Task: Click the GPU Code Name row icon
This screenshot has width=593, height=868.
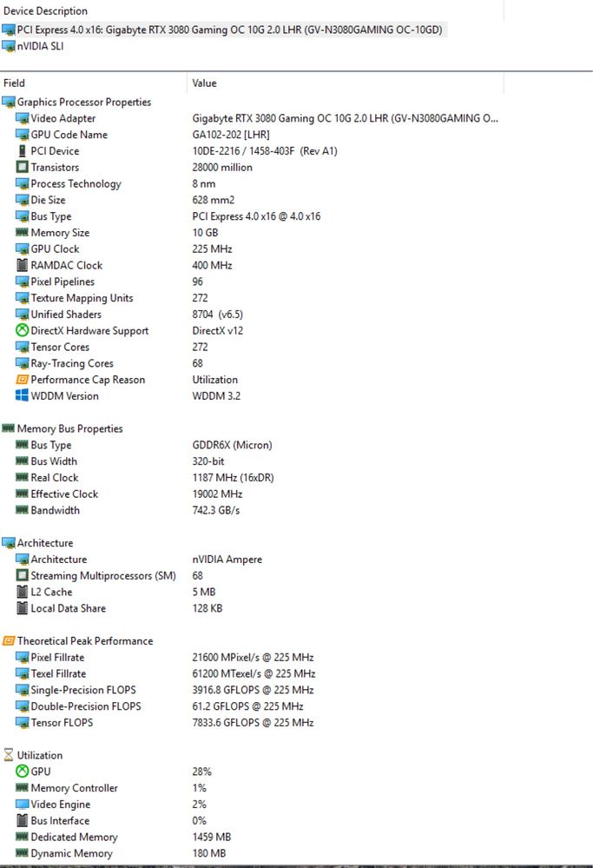Action: [x=22, y=135]
